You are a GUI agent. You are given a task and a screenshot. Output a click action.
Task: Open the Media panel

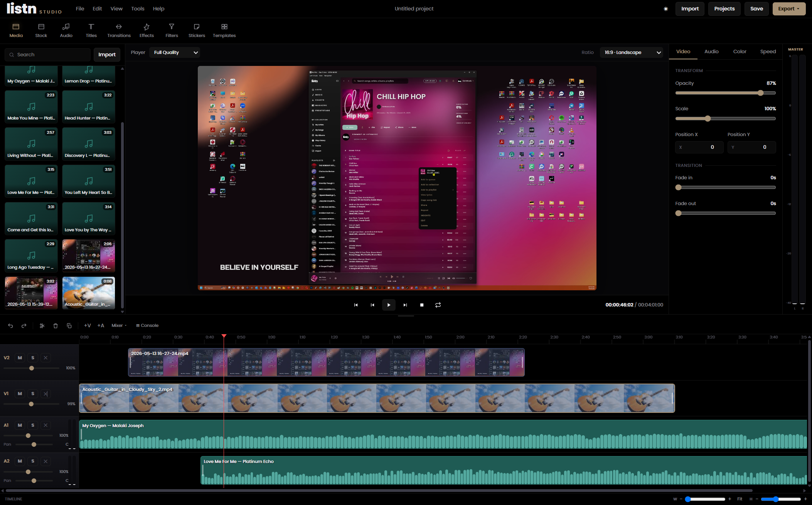point(16,30)
